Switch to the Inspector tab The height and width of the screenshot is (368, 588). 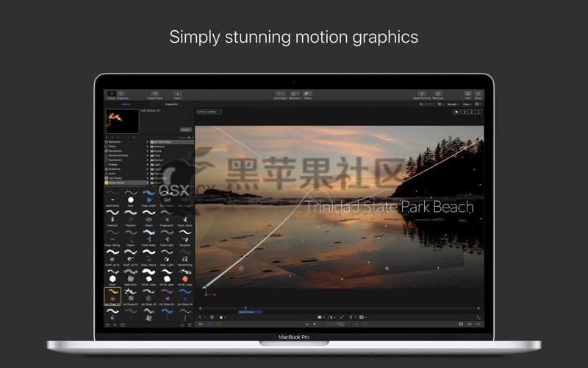[x=171, y=105]
